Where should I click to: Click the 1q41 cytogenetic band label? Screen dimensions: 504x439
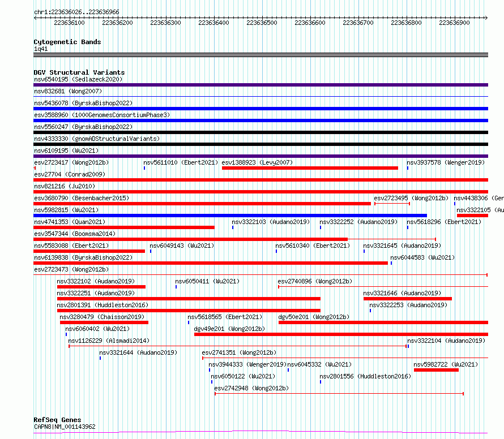click(x=41, y=49)
